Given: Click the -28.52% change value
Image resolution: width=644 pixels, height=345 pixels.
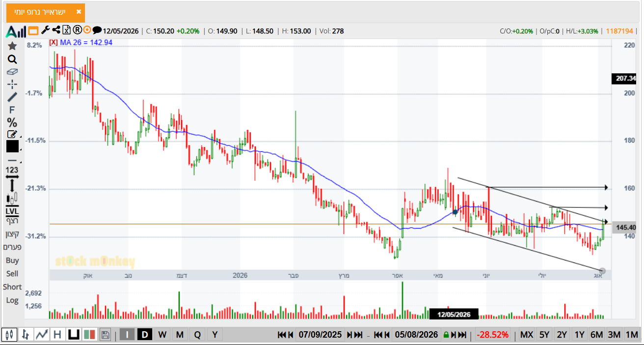Looking at the screenshot, I should coord(493,335).
